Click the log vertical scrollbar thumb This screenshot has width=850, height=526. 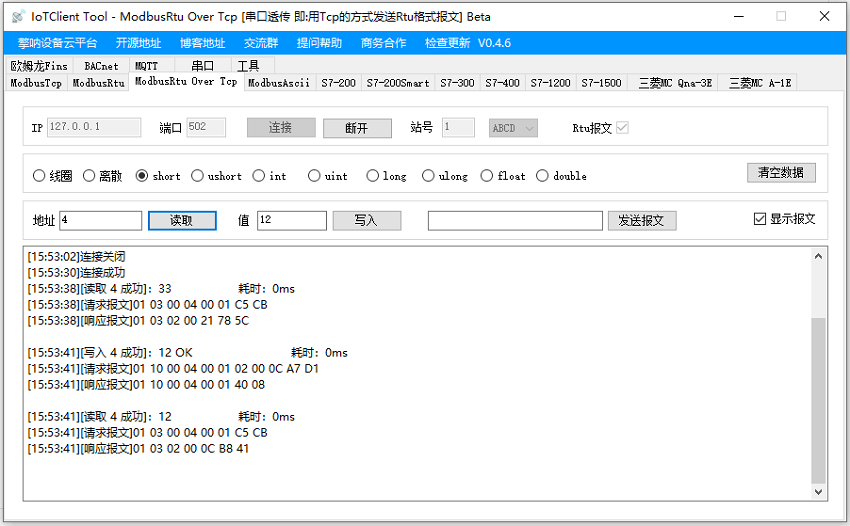pos(819,400)
